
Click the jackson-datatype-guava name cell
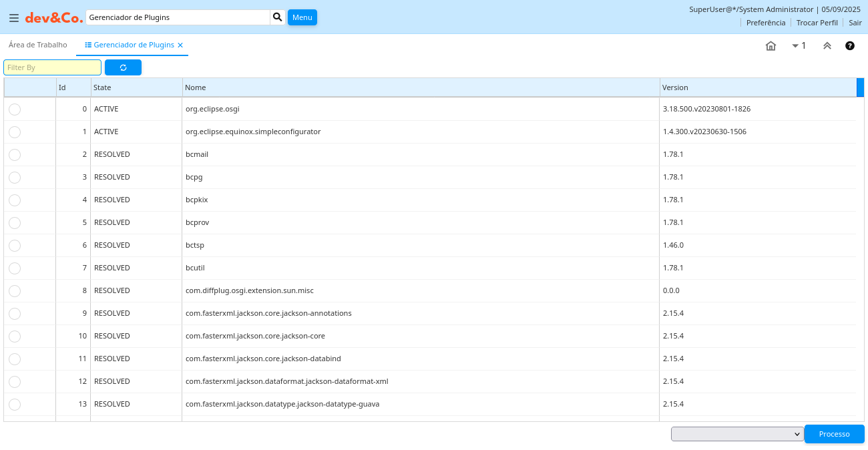pyautogui.click(x=421, y=404)
